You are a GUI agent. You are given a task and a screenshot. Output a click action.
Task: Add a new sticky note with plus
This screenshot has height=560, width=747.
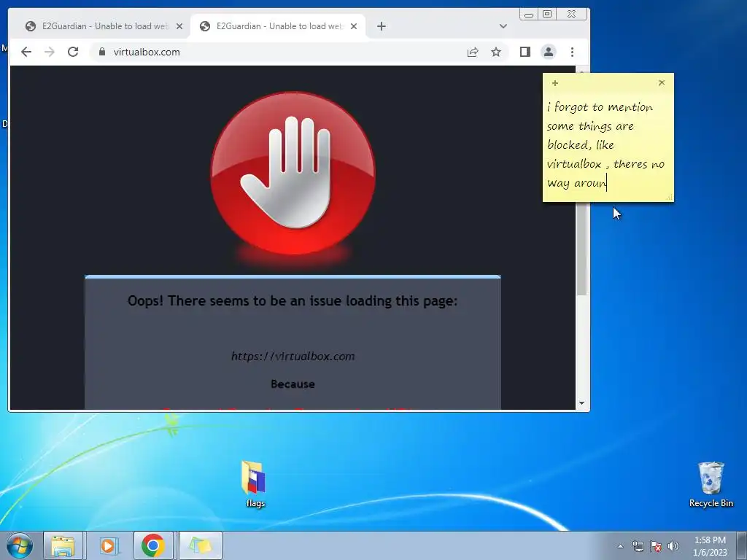pyautogui.click(x=555, y=83)
